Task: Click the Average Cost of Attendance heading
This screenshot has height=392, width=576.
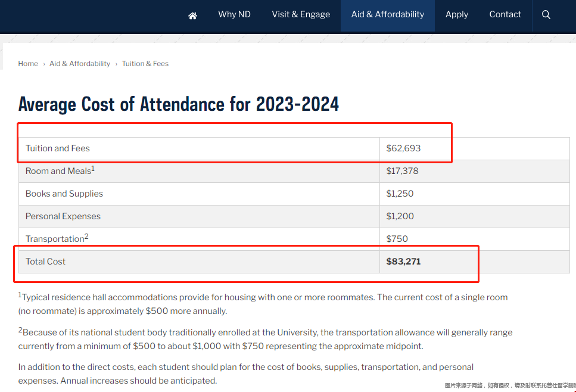Action: coord(179,104)
